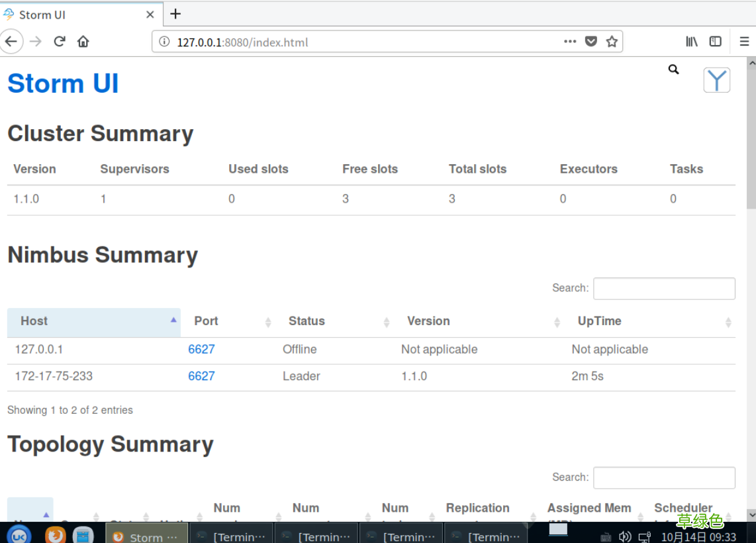Image resolution: width=756 pixels, height=543 pixels.
Task: Open a new browser tab
Action: [175, 14]
